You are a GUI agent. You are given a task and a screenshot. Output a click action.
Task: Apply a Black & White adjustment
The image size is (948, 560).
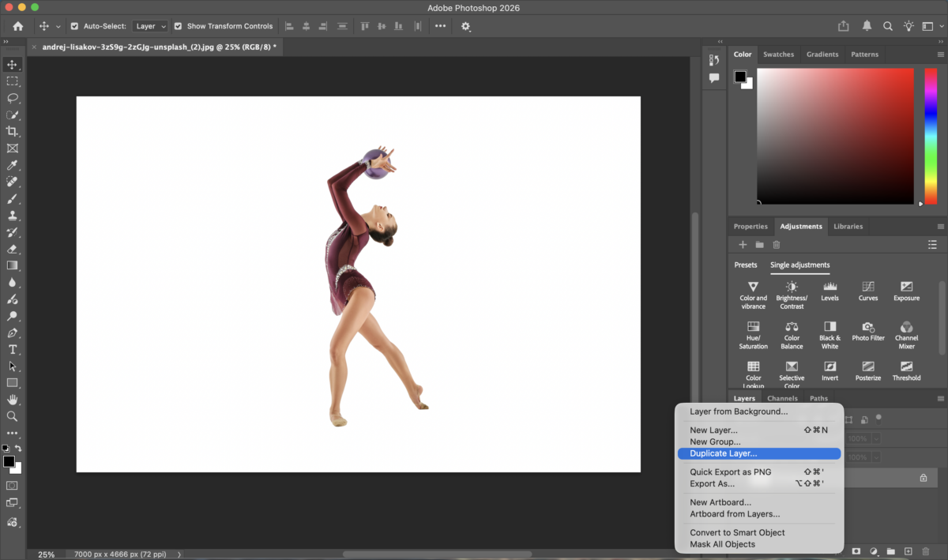[x=829, y=329]
